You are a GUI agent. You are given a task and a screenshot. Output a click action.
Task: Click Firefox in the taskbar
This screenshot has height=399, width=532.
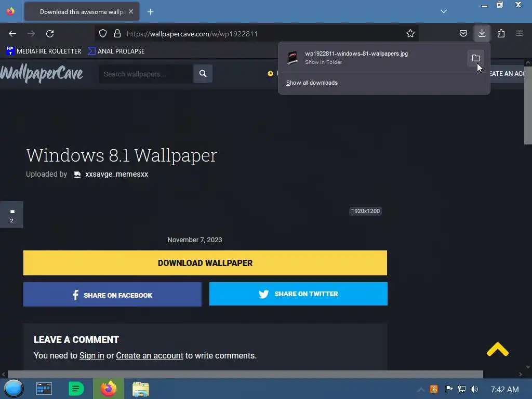tap(109, 389)
